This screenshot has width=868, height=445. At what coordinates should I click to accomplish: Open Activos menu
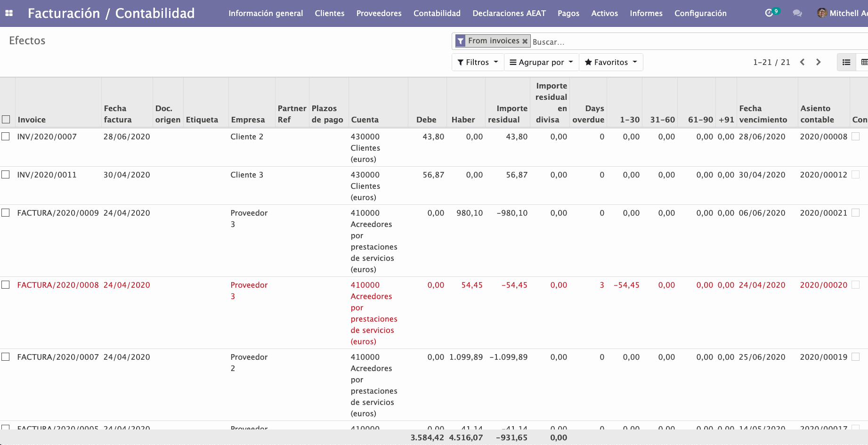click(x=604, y=13)
